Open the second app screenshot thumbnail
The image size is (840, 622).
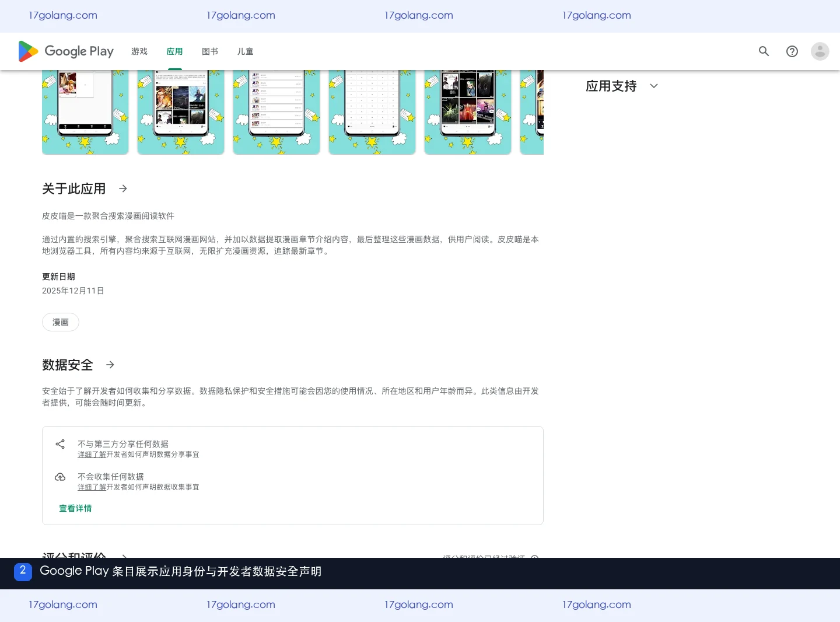[x=181, y=112]
